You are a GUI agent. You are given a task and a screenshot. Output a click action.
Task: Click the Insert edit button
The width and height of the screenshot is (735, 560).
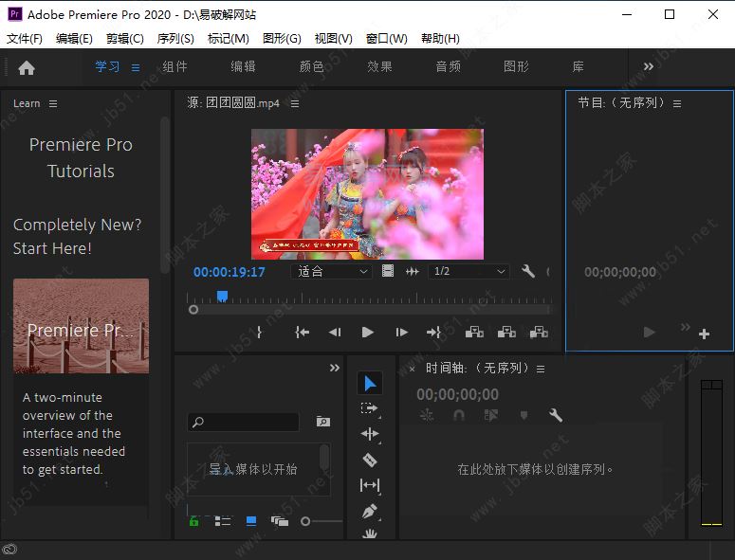pos(474,333)
